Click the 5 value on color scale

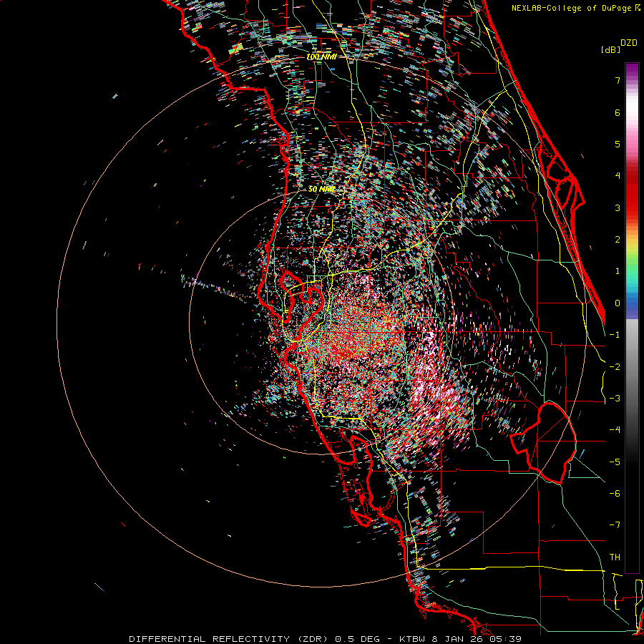(x=618, y=144)
